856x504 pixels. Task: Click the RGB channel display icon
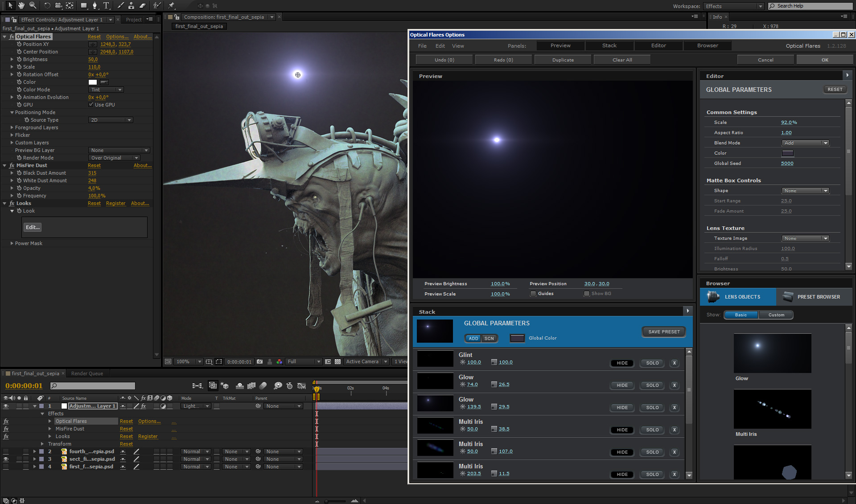(280, 361)
